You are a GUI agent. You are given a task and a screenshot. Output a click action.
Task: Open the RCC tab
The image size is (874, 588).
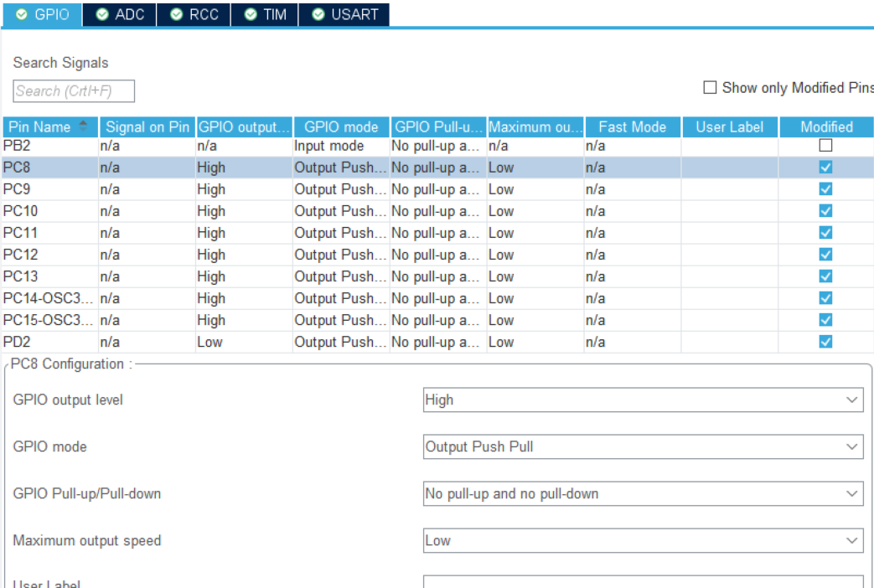pos(194,14)
